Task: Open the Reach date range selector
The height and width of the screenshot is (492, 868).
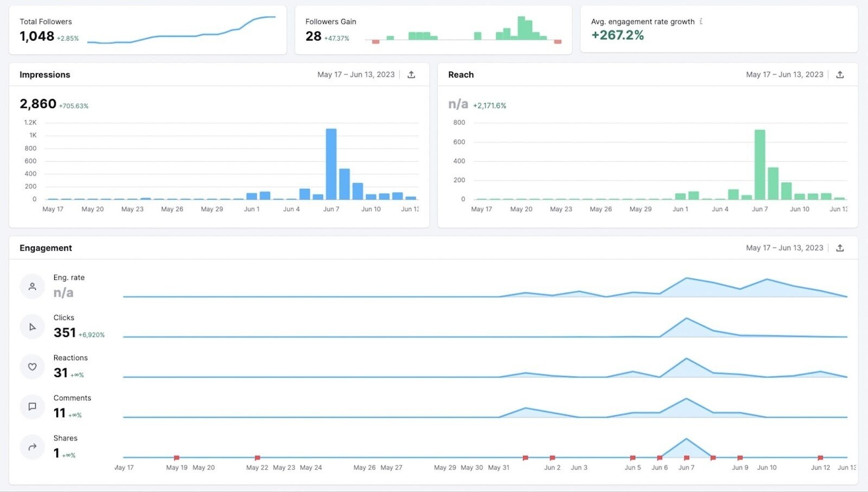Action: pos(784,74)
